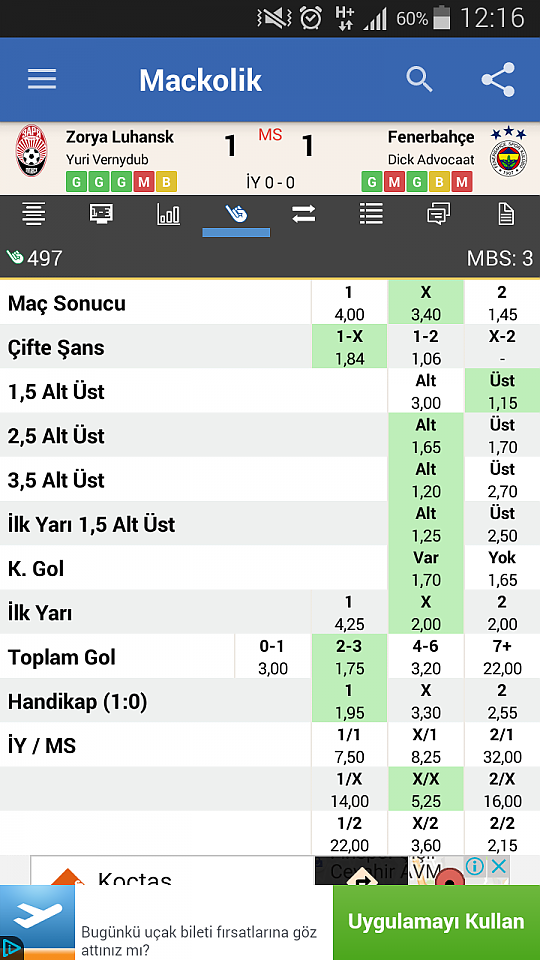540x960 pixels.
Task: Tap the share icon in header
Action: point(498,80)
